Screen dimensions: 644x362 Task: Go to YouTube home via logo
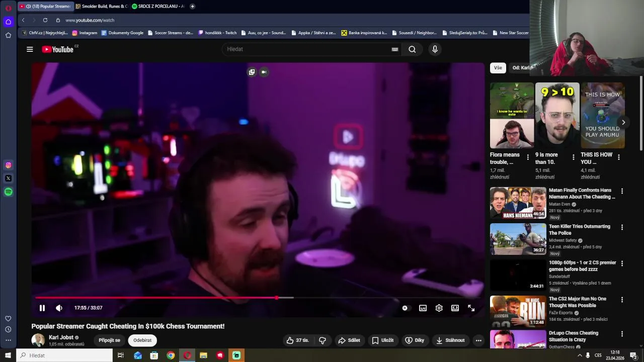point(57,49)
